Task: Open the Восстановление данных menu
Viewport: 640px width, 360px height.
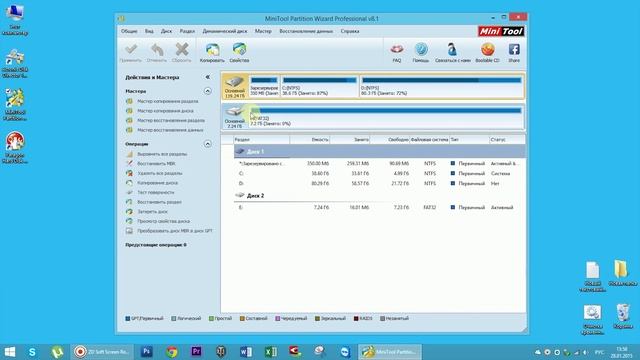Action: pyautogui.click(x=306, y=31)
